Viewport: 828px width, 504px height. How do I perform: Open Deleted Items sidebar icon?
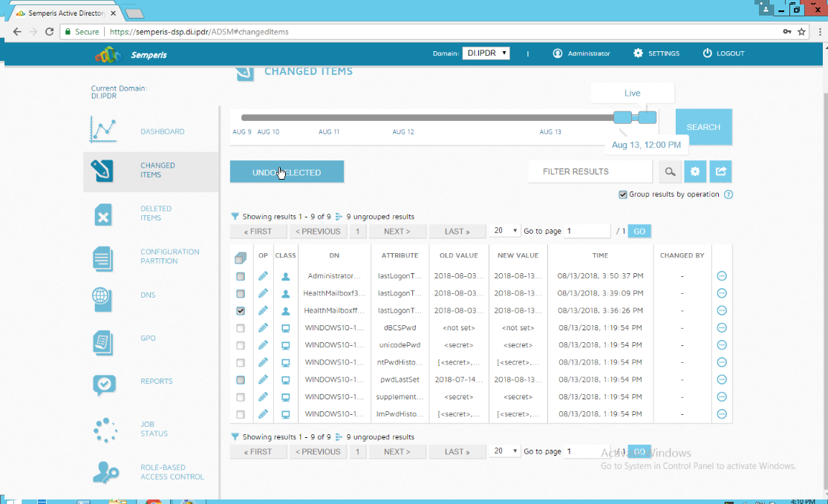point(103,214)
